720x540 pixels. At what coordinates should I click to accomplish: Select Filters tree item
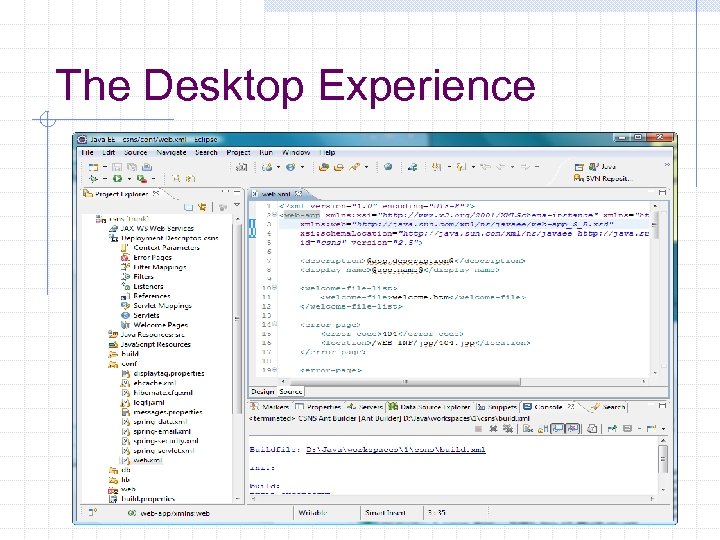click(137, 277)
